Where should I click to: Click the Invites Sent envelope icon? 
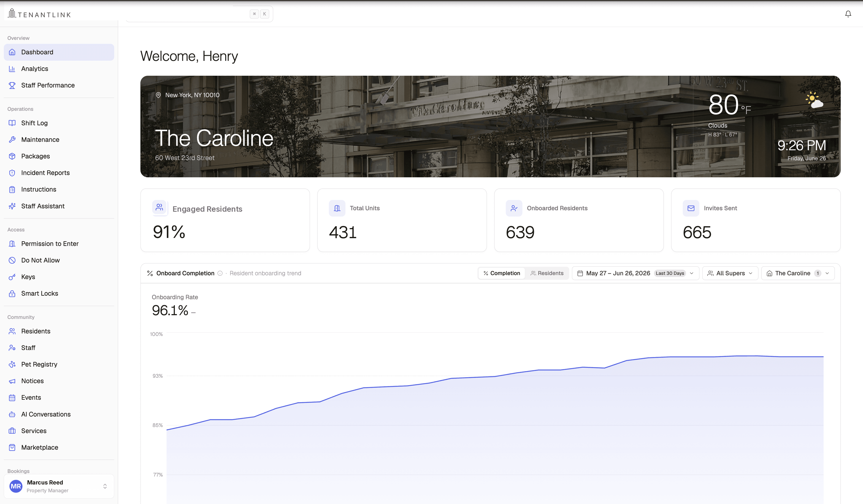(691, 208)
